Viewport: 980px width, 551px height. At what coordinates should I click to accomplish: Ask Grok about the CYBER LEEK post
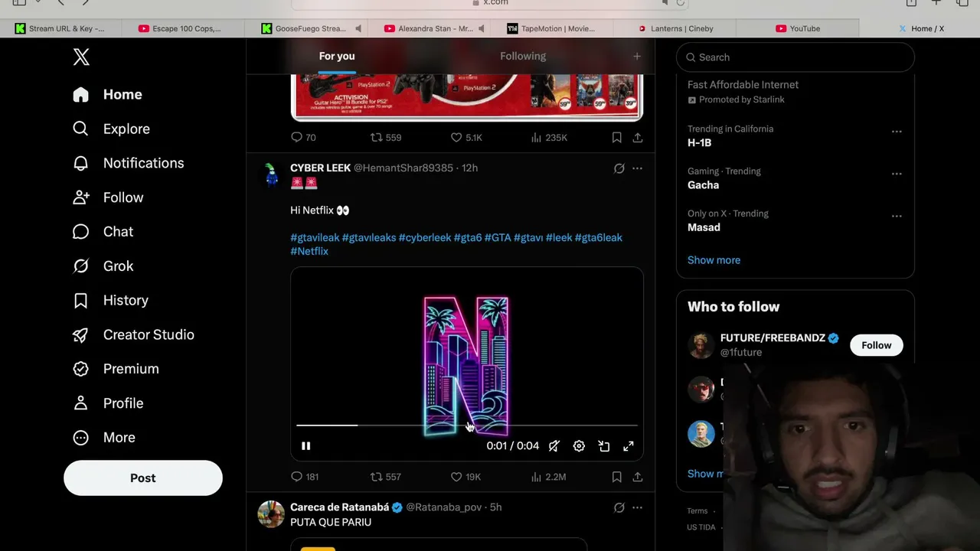(619, 168)
